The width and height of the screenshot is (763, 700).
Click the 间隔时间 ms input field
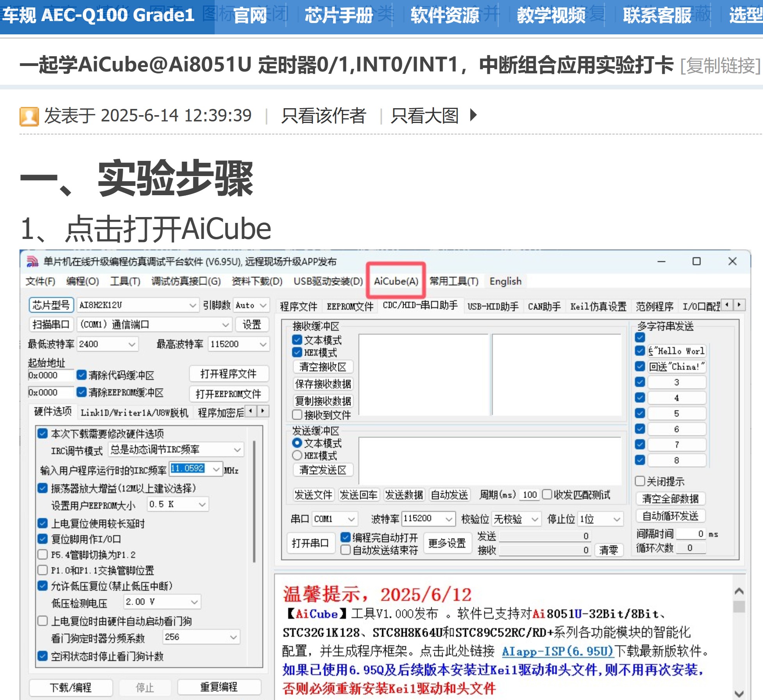click(x=691, y=534)
